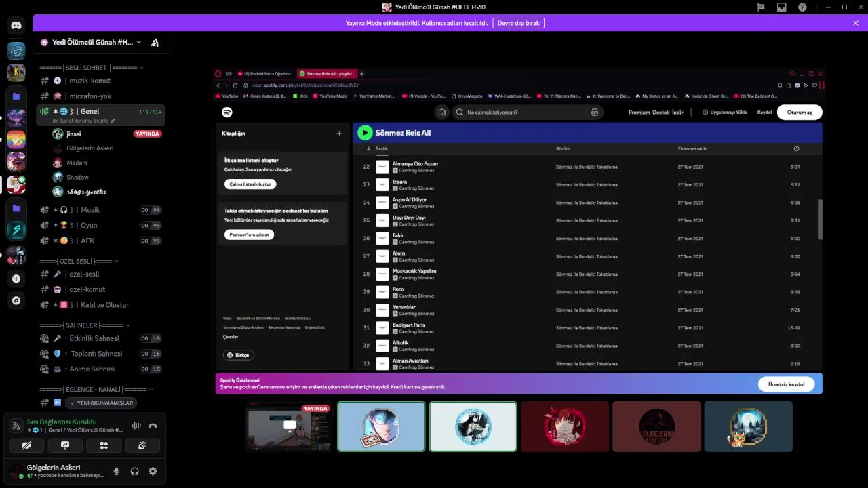This screenshot has height=488, width=868.
Task: Click Devre dışı bırak button
Action: coord(518,23)
